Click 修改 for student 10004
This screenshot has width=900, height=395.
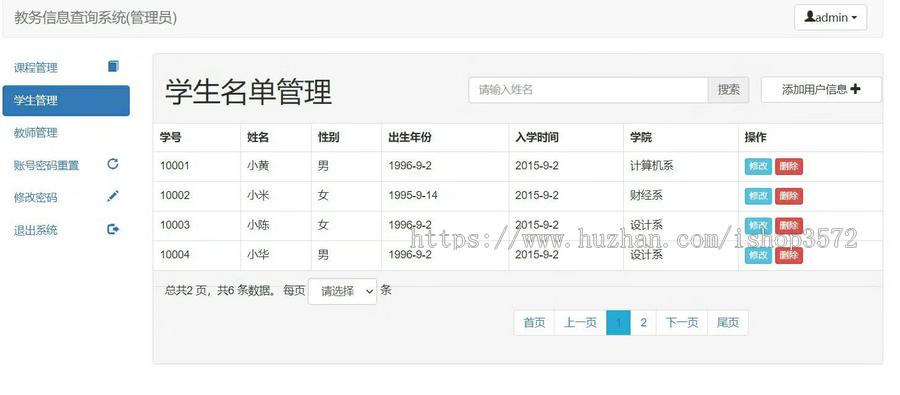pos(758,255)
